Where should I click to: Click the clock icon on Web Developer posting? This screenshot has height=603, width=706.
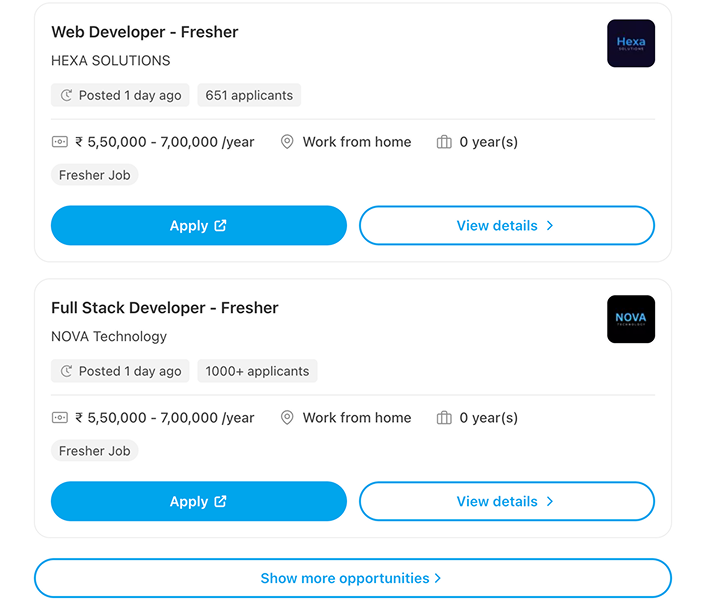click(67, 96)
